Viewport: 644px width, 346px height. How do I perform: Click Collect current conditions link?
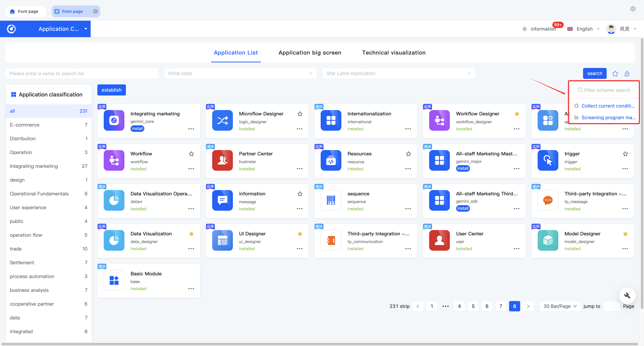(608, 106)
